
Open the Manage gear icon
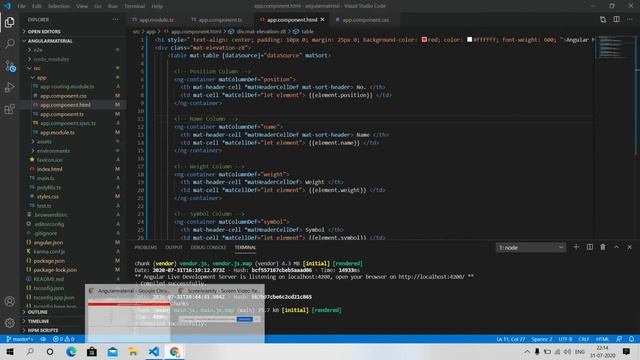coord(9,323)
